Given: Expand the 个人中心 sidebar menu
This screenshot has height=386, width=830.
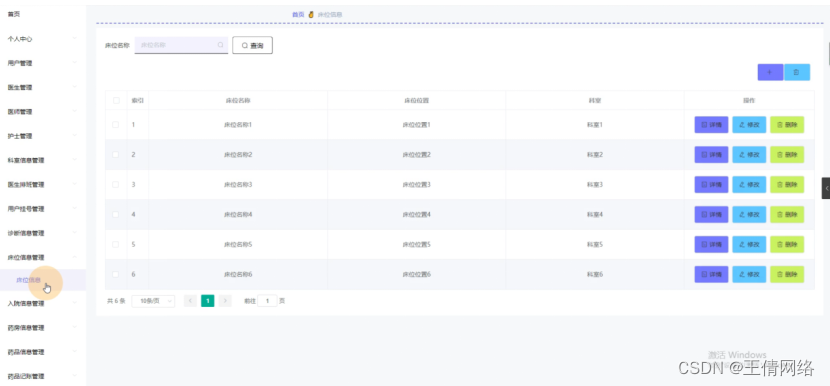Looking at the screenshot, I should coord(42,39).
